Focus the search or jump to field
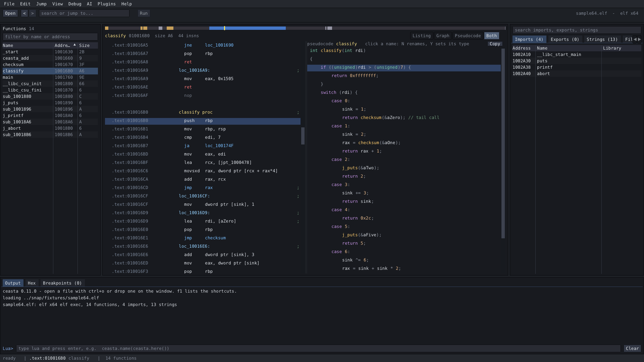644x362 pixels. click(x=84, y=13)
